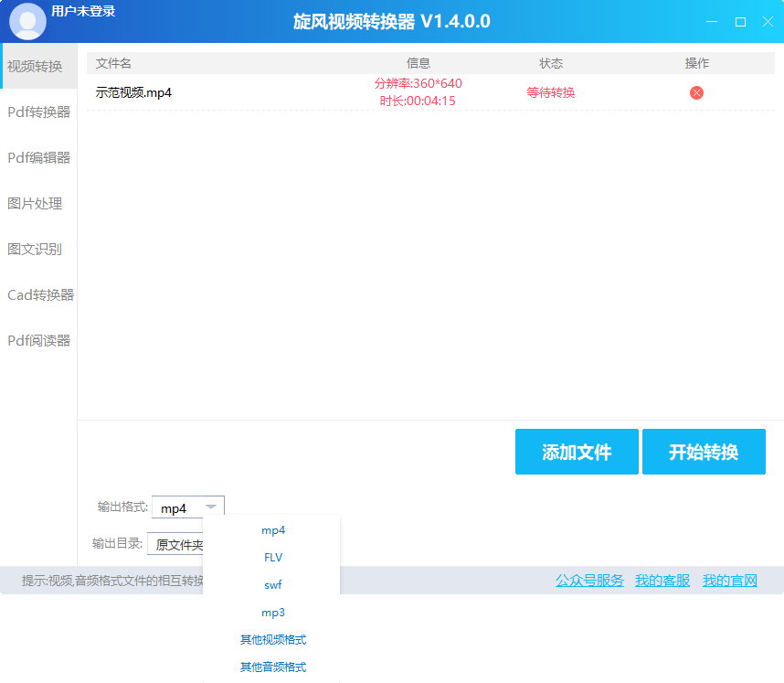Open the Pdf转换器 sidebar tab
This screenshot has width=784, height=683.
(39, 112)
